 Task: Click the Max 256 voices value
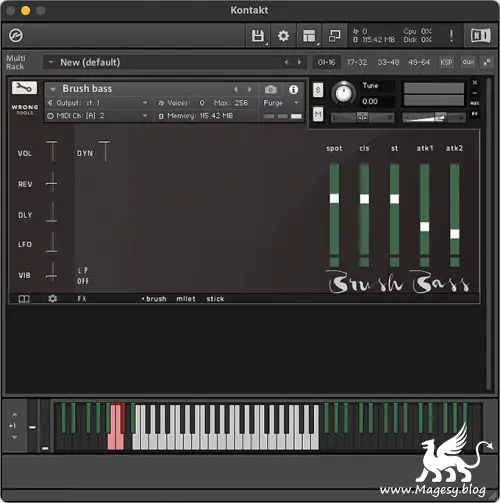point(241,103)
